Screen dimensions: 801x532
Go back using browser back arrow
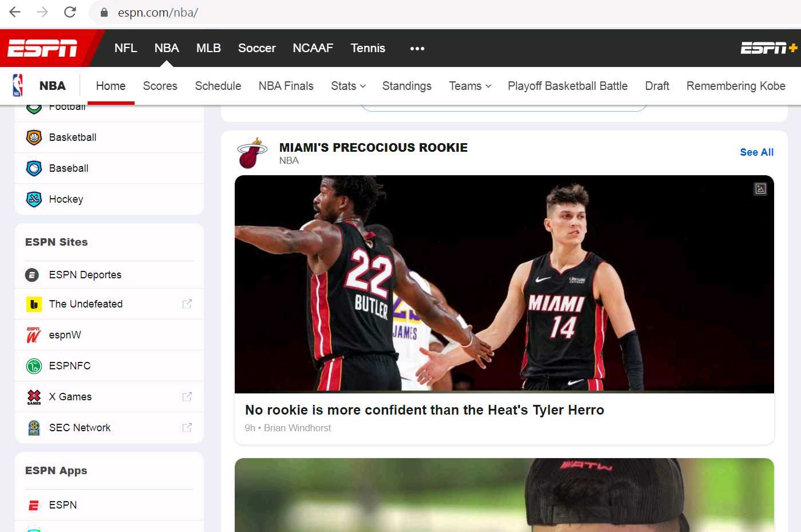pos(15,12)
